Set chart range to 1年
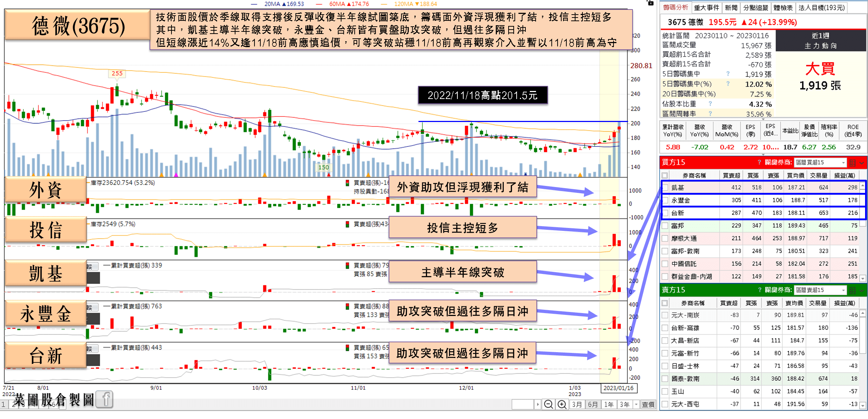868x419 pixels. coord(608,404)
